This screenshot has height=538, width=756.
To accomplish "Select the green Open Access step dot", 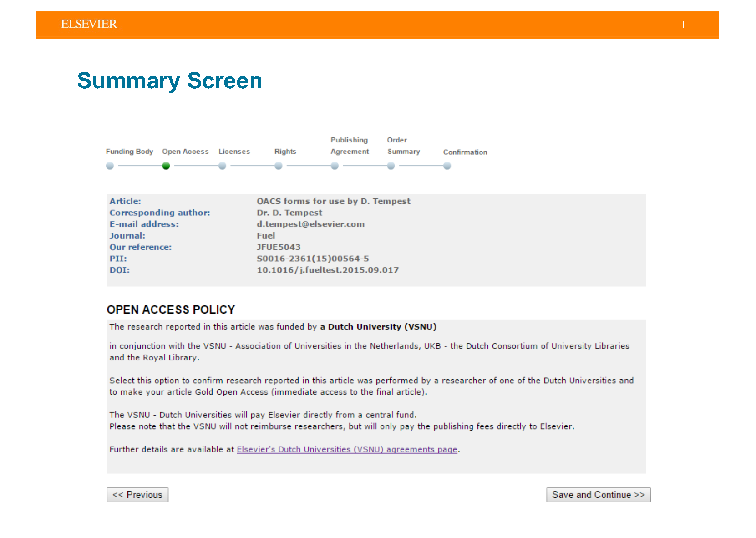I will pos(166,166).
